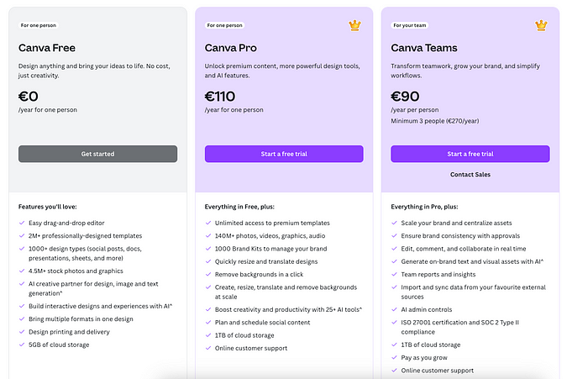Click checkmark beside Easy drag-and-drop editor

[22, 223]
